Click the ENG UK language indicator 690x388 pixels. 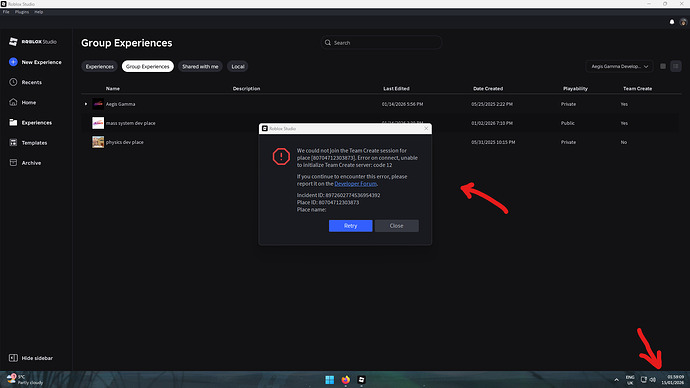(x=630, y=380)
